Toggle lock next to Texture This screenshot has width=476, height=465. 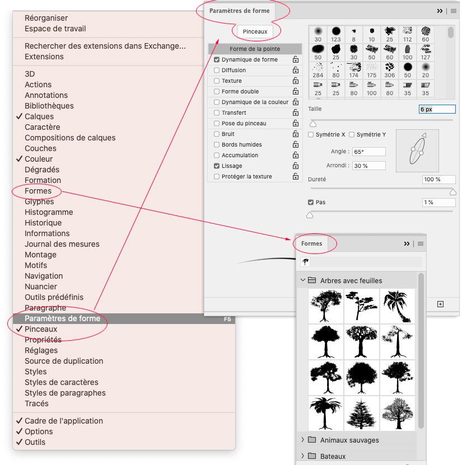pos(296,81)
